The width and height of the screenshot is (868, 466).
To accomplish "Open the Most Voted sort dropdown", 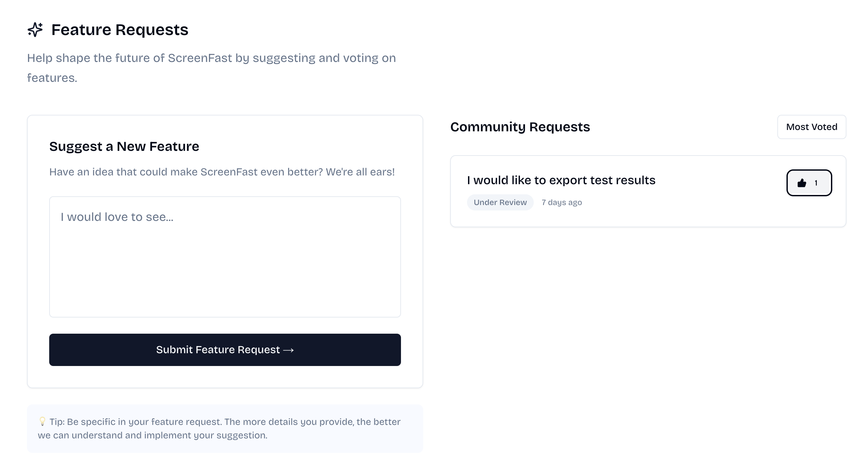I will coord(811,127).
